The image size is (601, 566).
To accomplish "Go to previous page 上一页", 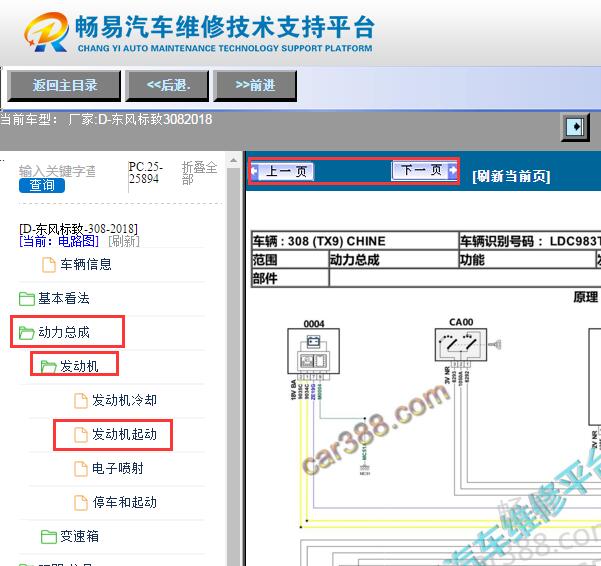I will click(282, 171).
